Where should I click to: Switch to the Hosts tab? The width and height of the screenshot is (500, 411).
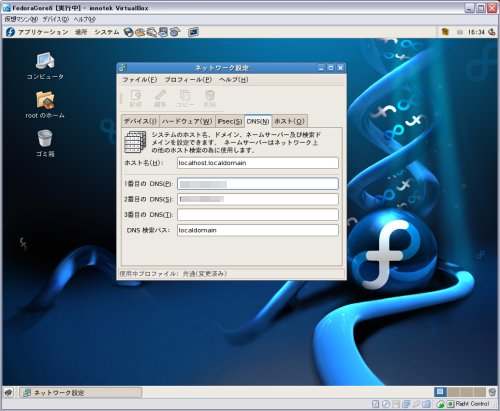click(x=289, y=121)
